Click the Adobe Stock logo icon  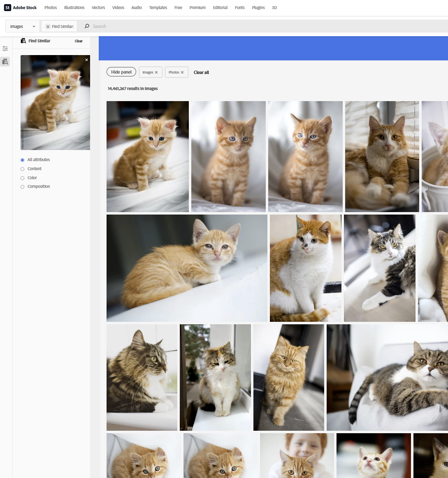coord(7,7)
